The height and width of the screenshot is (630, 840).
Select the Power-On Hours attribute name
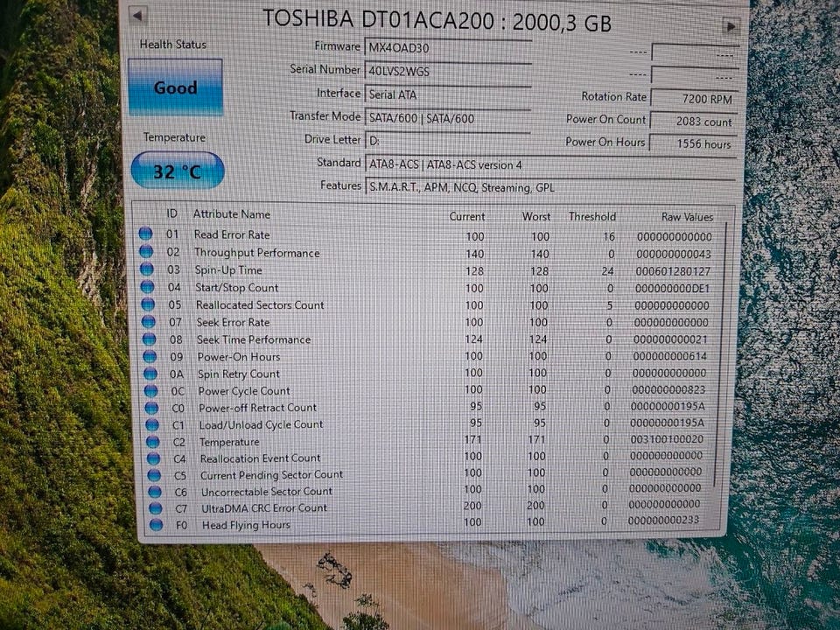tap(239, 357)
